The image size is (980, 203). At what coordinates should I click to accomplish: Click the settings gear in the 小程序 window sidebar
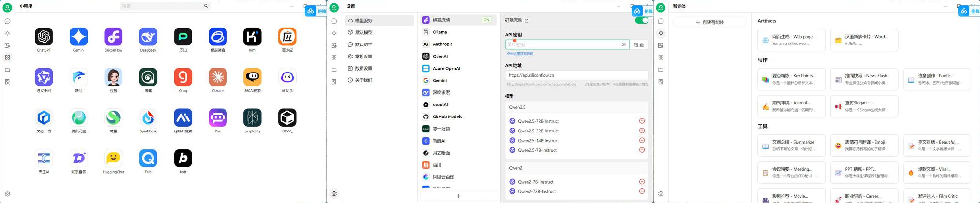pos(7,194)
